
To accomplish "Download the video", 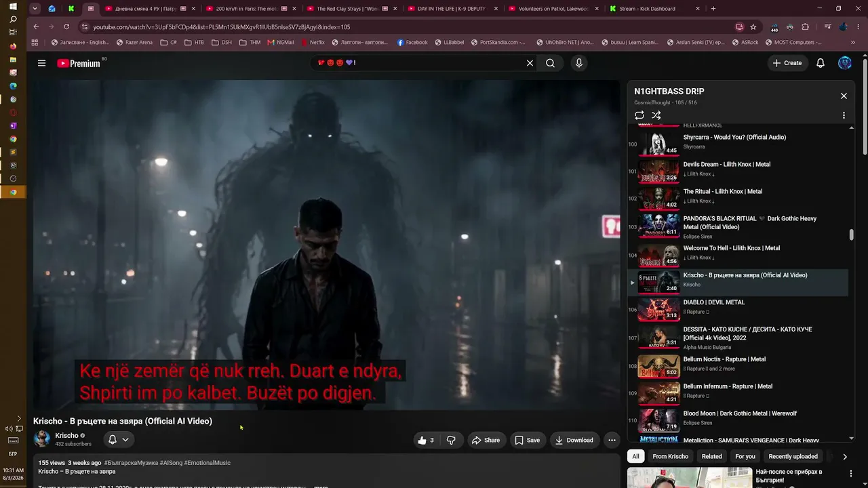I will click(574, 440).
